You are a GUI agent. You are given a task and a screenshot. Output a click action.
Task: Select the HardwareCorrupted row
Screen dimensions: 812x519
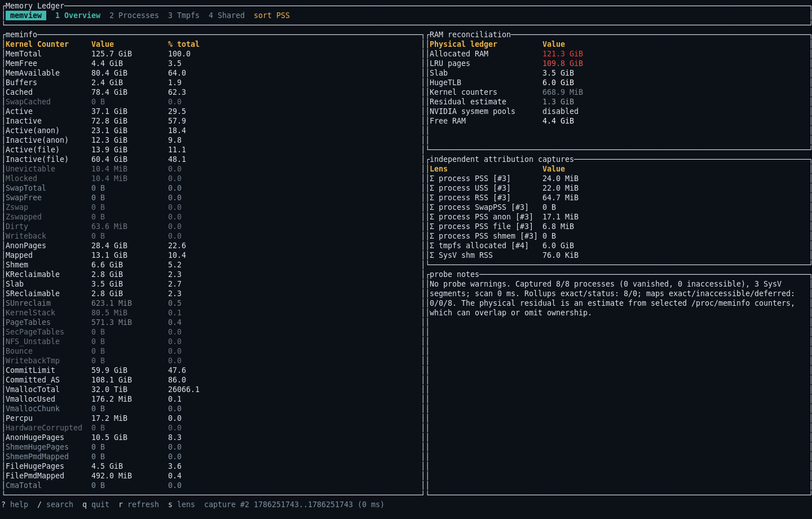(213, 428)
